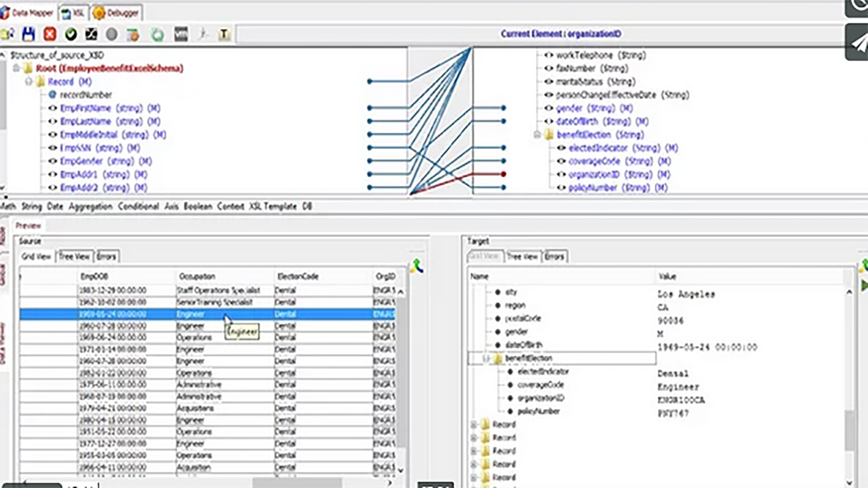Click the gray circle toolbar icon
Screen dimensions: 868x488
point(111,34)
